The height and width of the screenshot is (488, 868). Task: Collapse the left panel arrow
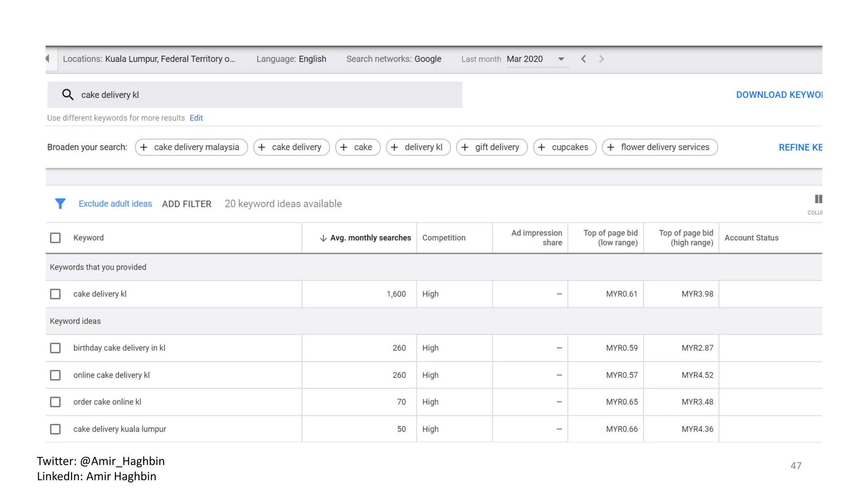(48, 58)
